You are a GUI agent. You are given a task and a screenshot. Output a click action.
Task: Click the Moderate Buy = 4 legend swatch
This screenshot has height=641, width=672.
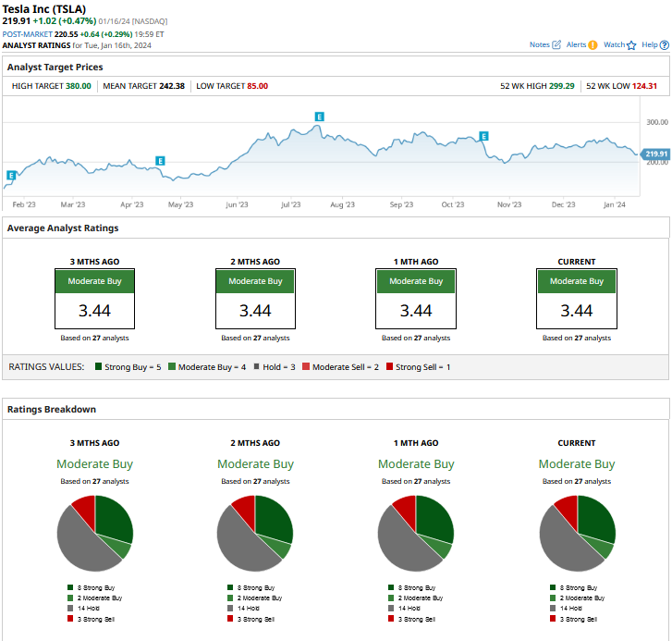point(172,366)
